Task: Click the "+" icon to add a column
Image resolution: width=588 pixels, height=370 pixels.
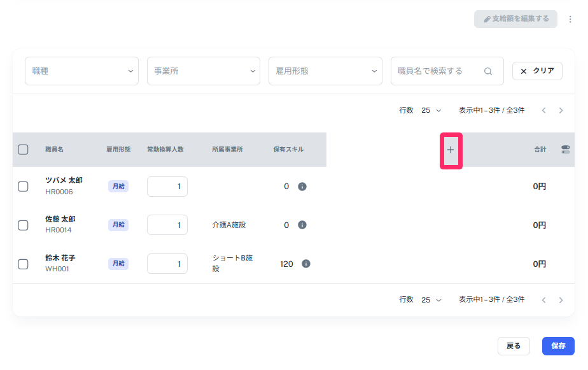Action: 451,150
